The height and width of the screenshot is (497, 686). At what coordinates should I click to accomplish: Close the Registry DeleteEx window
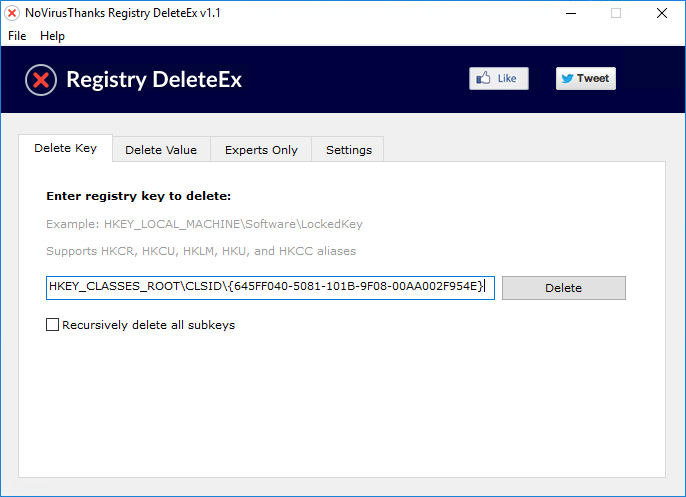662,13
